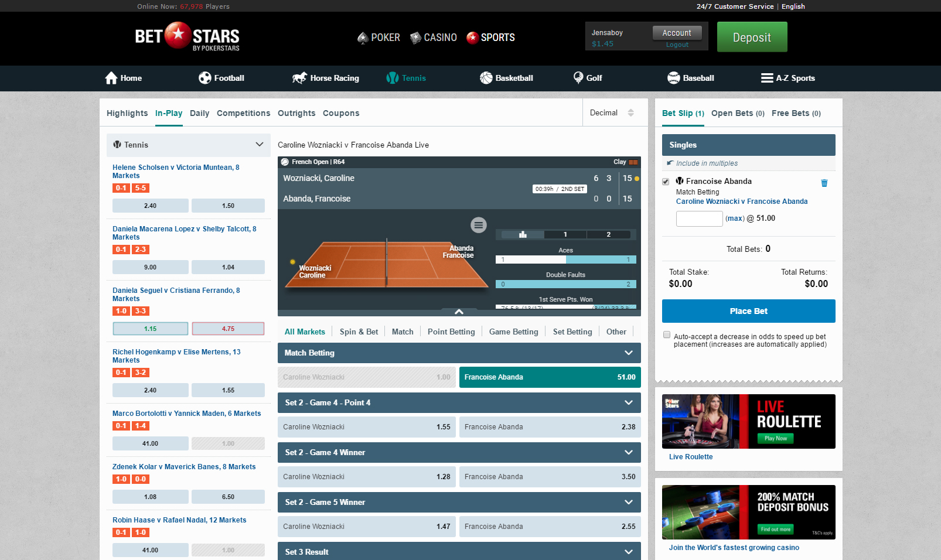Open the Coupons tab
Viewport: 941px width, 560px height.
point(341,113)
